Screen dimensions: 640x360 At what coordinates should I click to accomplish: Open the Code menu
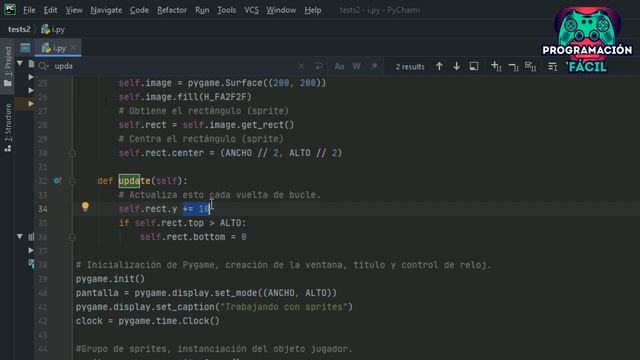pos(139,10)
